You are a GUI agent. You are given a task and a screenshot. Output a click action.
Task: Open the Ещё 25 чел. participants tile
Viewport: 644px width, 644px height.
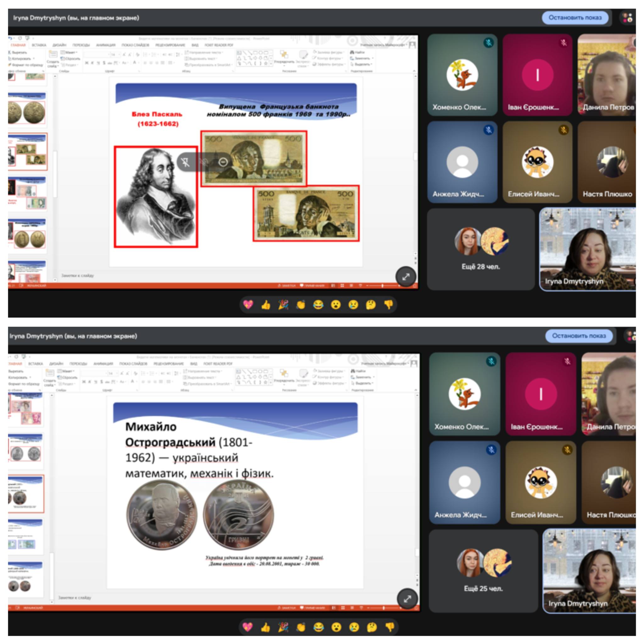pos(483,571)
